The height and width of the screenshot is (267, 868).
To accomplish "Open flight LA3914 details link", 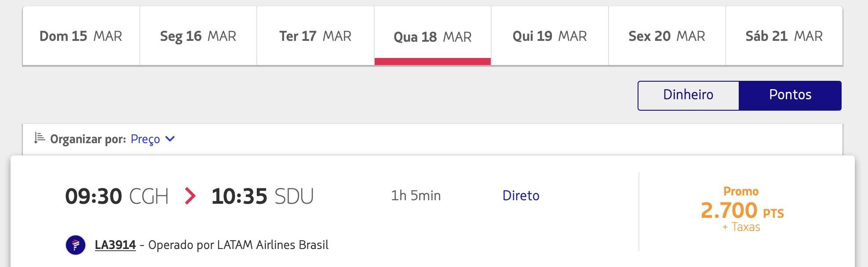I will click(x=115, y=245).
